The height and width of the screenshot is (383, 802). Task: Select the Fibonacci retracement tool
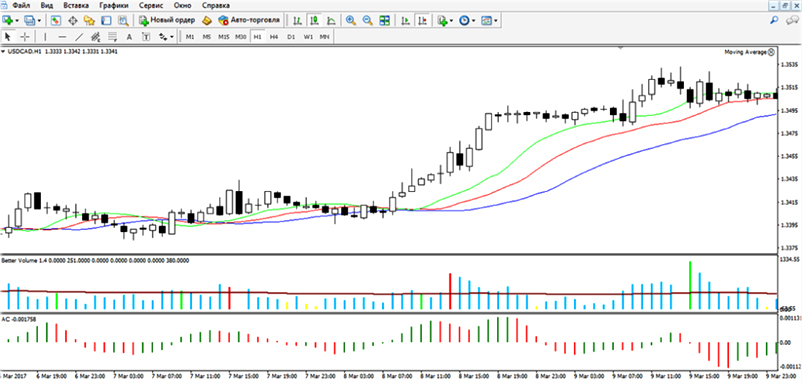112,37
